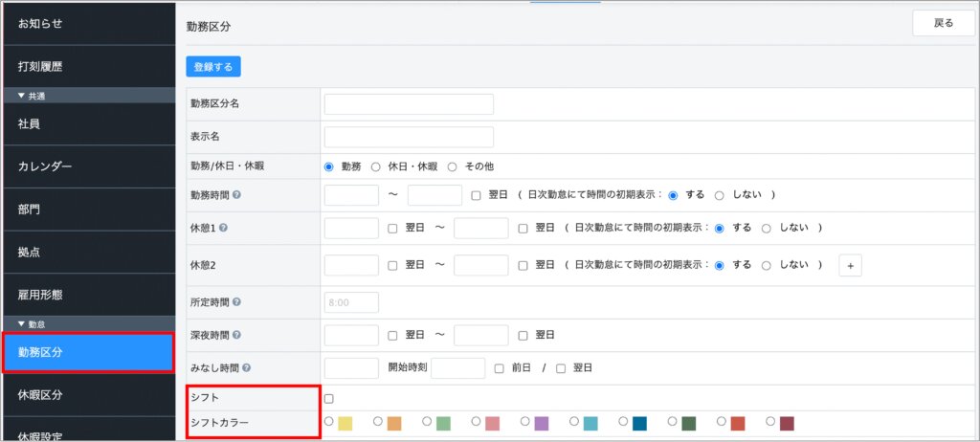
Task: Select the 休日・休暇 radio option
Action: click(x=376, y=166)
